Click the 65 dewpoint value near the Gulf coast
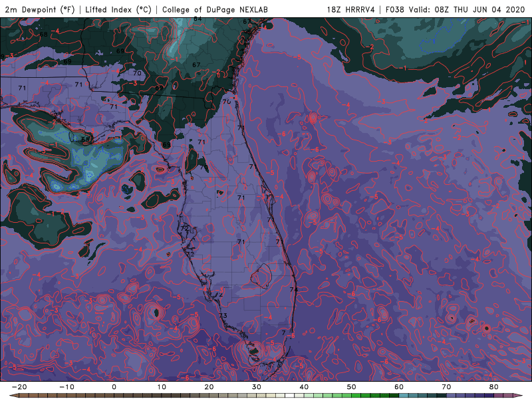 point(85,140)
